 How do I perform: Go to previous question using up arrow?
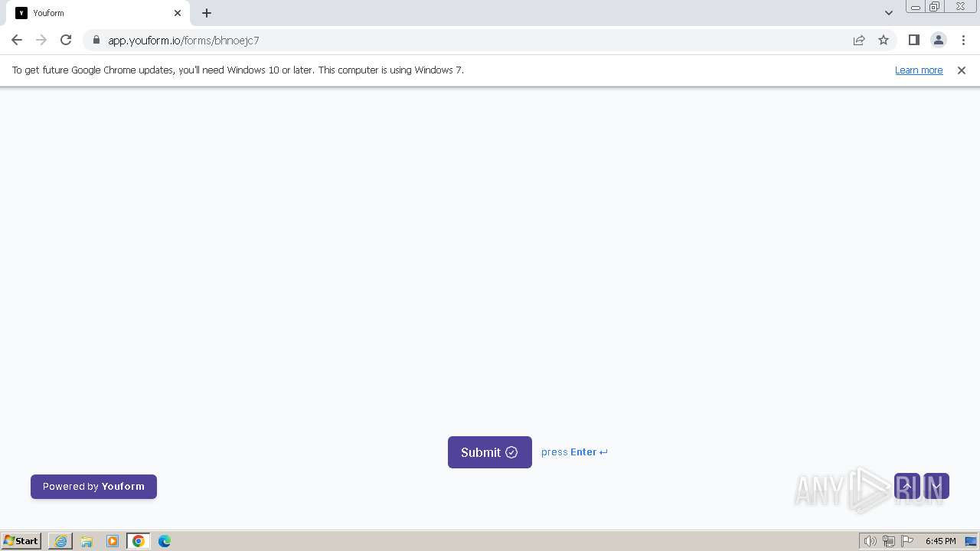point(907,486)
